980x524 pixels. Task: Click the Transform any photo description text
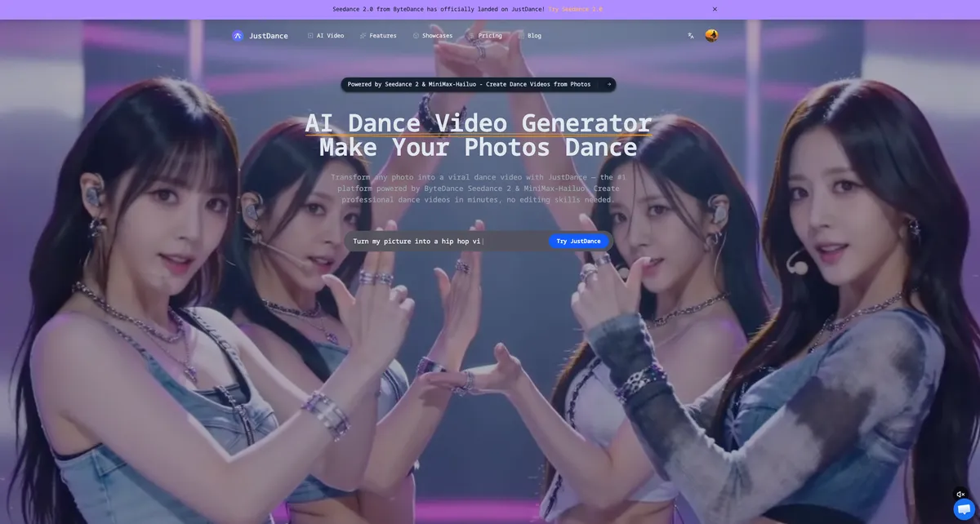[x=479, y=188]
